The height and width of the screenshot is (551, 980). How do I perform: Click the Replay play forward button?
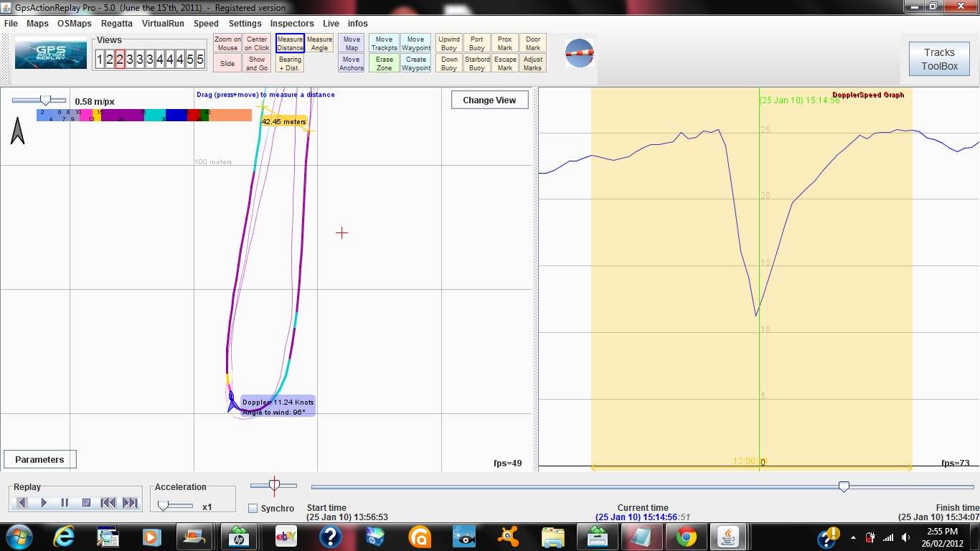[x=44, y=503]
